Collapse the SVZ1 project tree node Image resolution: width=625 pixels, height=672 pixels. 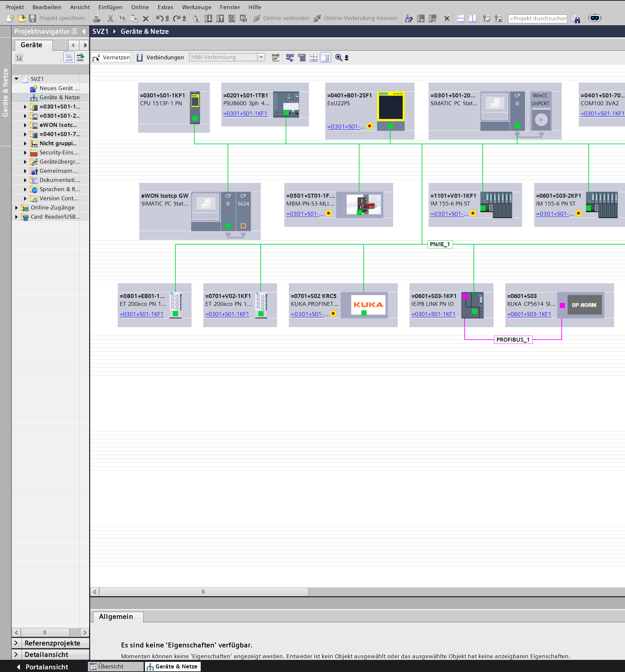click(16, 79)
